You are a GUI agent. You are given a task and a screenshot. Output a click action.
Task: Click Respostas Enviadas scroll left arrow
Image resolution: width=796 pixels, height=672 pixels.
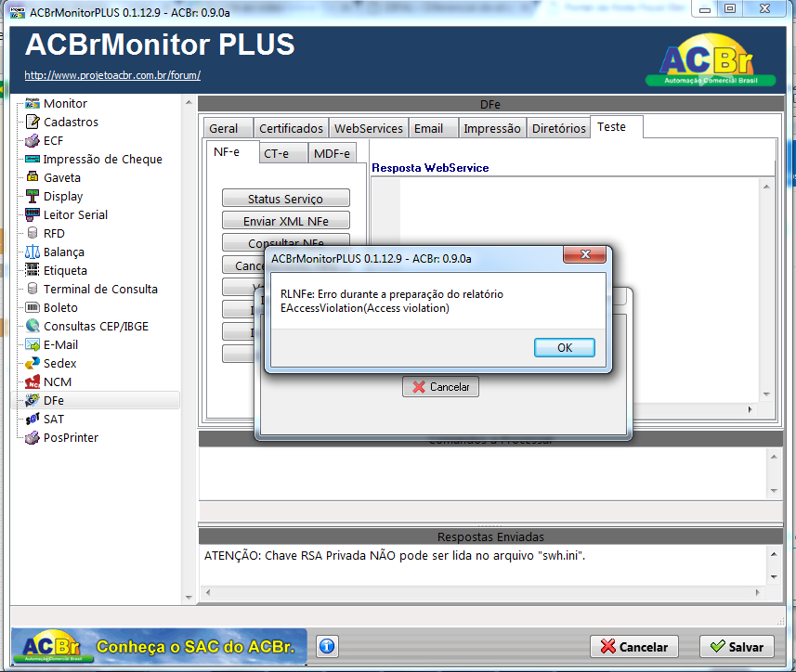tap(208, 592)
